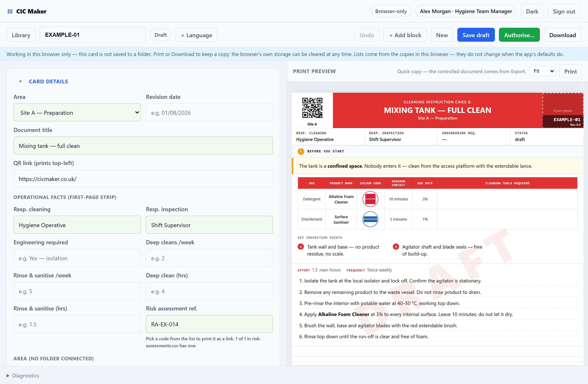588x384 pixels.
Task: Click the Browser-only badge
Action: click(x=391, y=11)
